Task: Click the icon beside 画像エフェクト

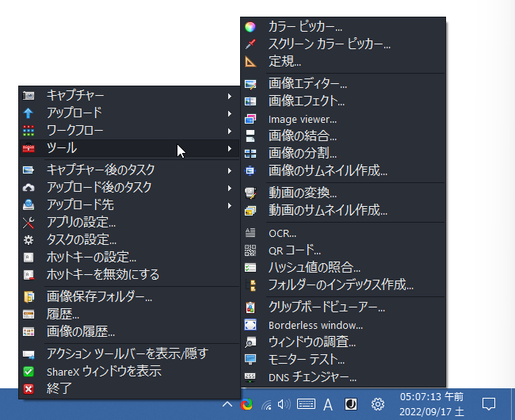Action: [x=250, y=101]
